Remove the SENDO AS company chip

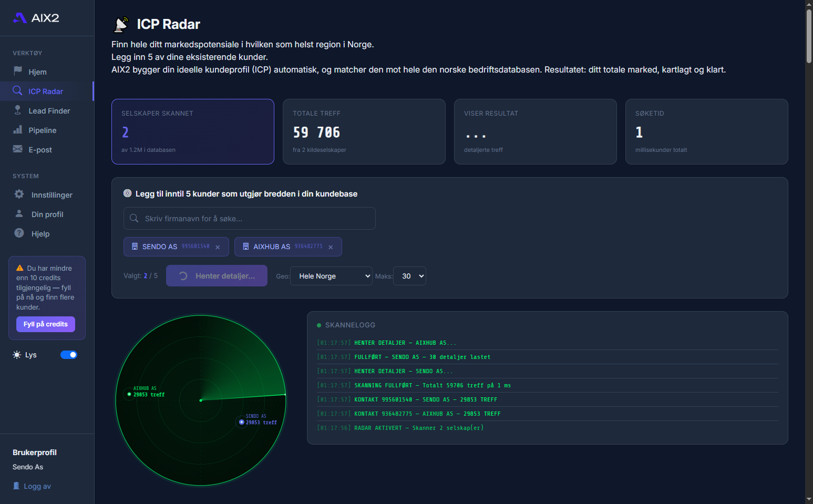218,246
